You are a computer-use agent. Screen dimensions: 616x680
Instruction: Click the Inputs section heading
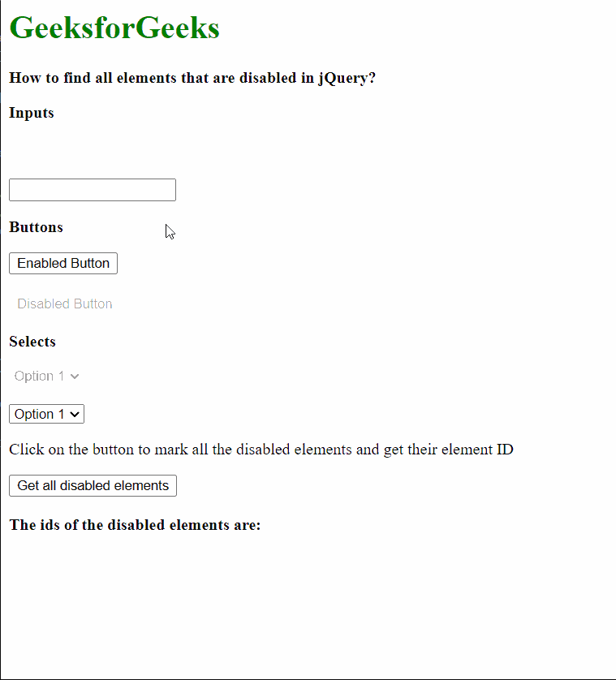tap(31, 113)
